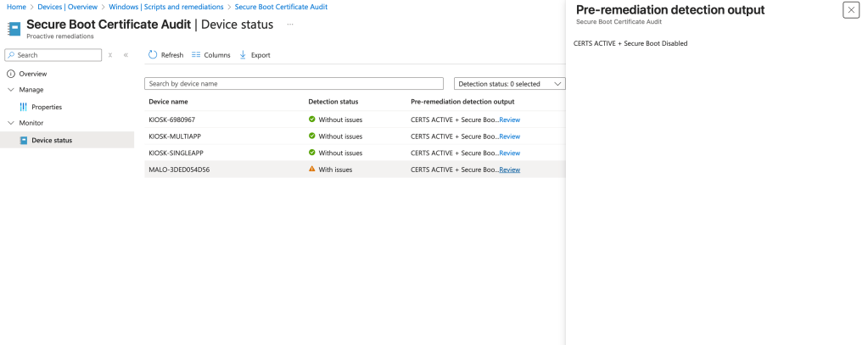Click the Overview info icon in sidebar

[x=11, y=74]
